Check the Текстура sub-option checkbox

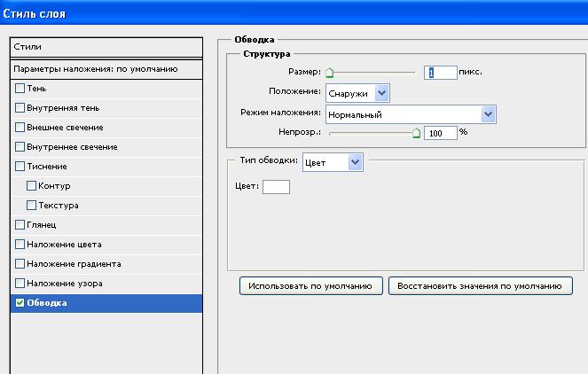(x=31, y=206)
